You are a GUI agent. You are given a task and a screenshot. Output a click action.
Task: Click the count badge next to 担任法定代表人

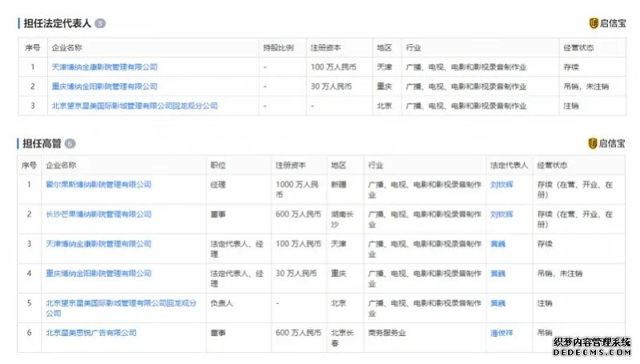[x=100, y=24]
